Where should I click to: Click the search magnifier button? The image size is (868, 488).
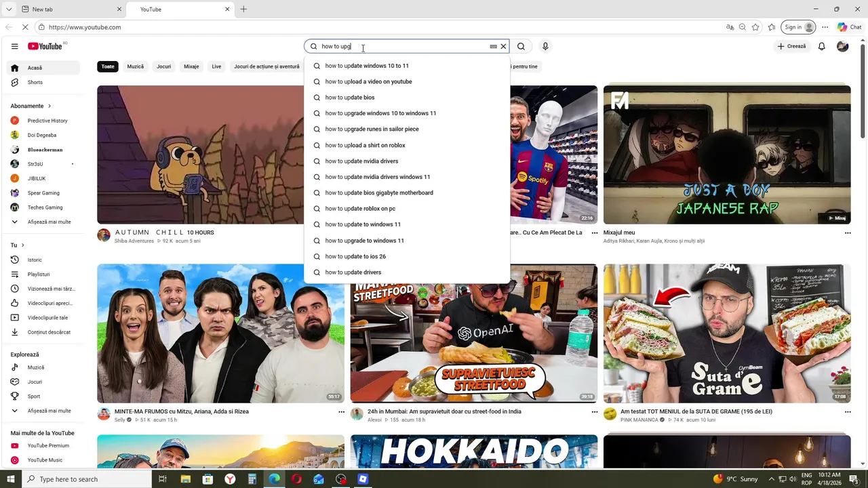[x=521, y=46]
